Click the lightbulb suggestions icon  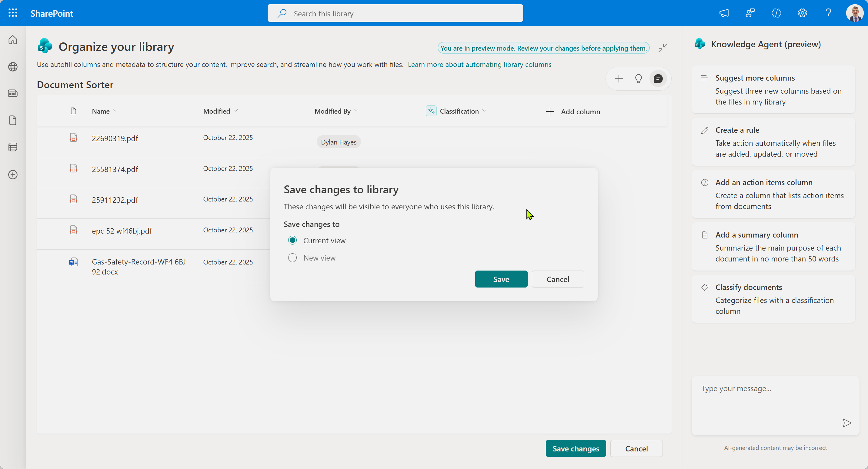coord(638,79)
